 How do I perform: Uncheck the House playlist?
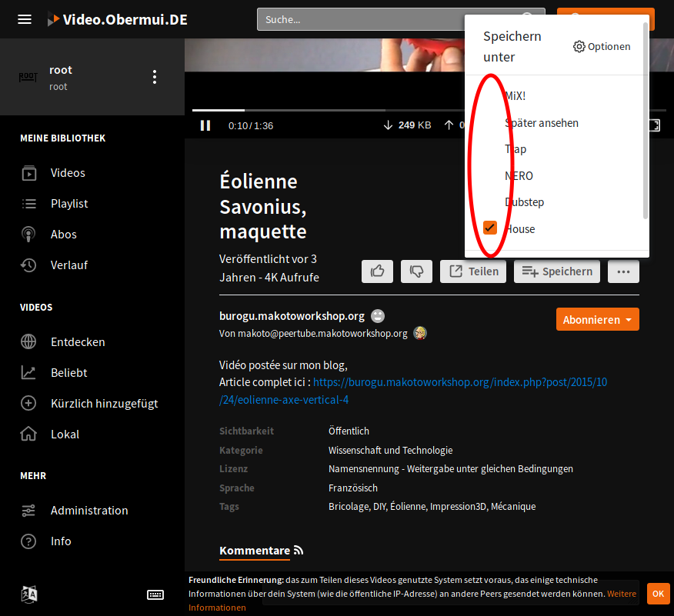click(490, 228)
